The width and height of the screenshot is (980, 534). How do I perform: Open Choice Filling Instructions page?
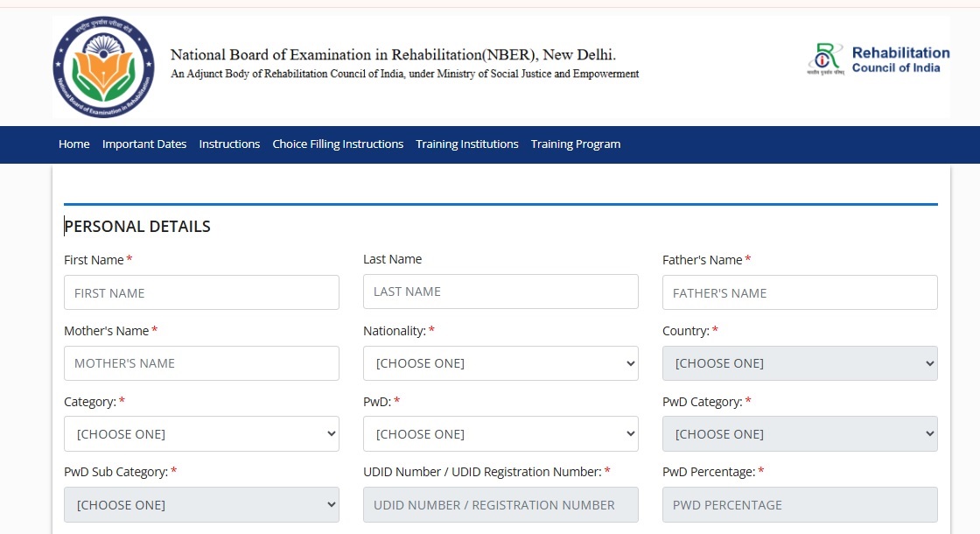pyautogui.click(x=338, y=144)
